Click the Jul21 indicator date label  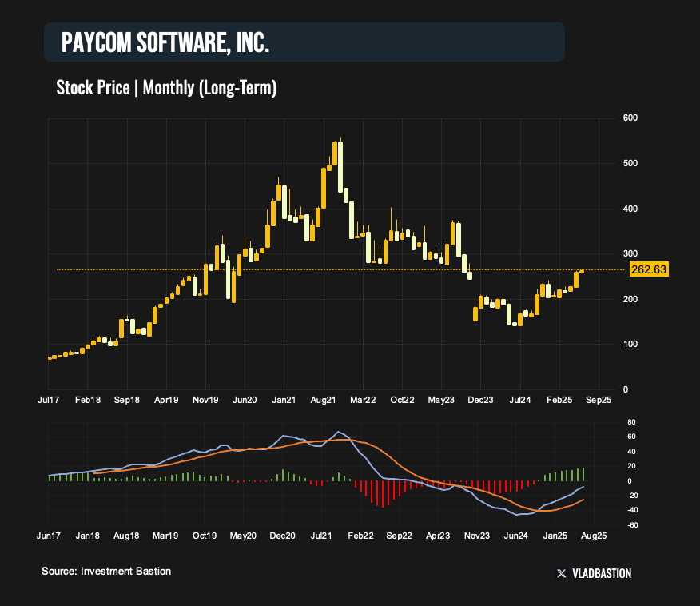[x=321, y=536]
